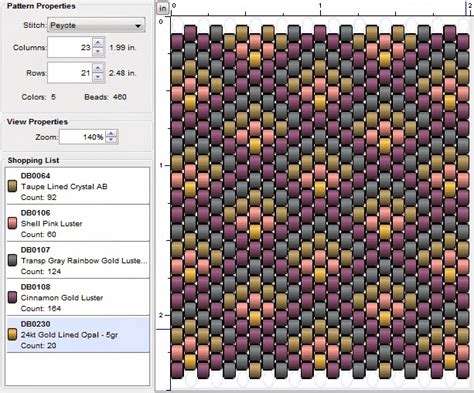Screen dimensions: 474x393
Task: Select the DB0107 gray color swatch
Action: coord(12,260)
